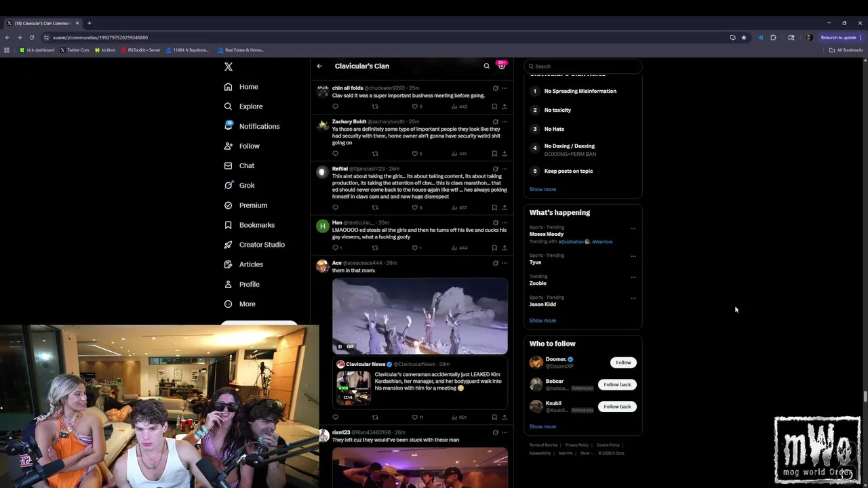
Task: Open Creator Studio in the sidebar
Action: point(254,245)
